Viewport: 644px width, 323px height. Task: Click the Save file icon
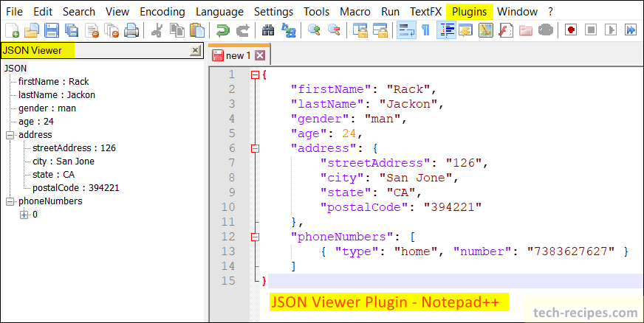tap(52, 30)
